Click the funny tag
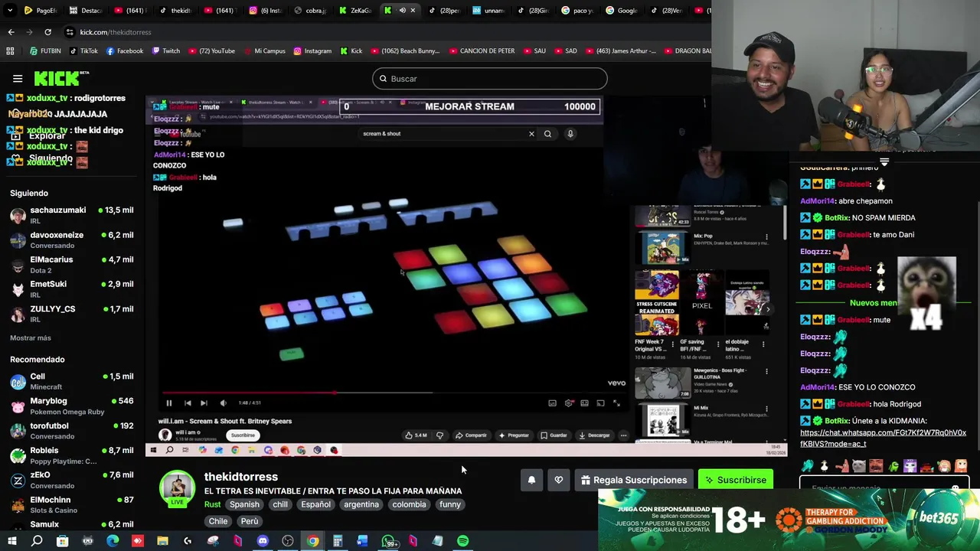Screen dimensions: 980x551 [x=450, y=504]
